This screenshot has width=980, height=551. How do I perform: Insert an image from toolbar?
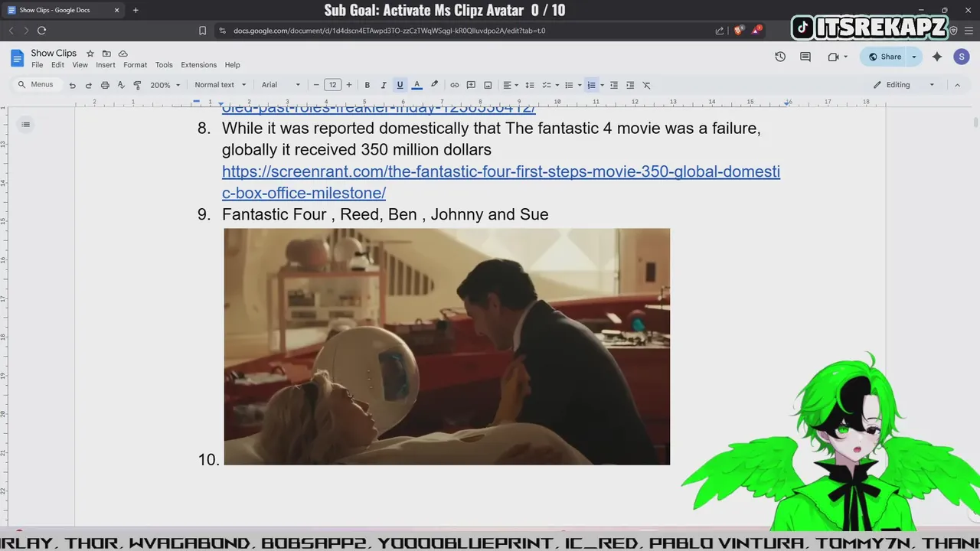coord(488,85)
